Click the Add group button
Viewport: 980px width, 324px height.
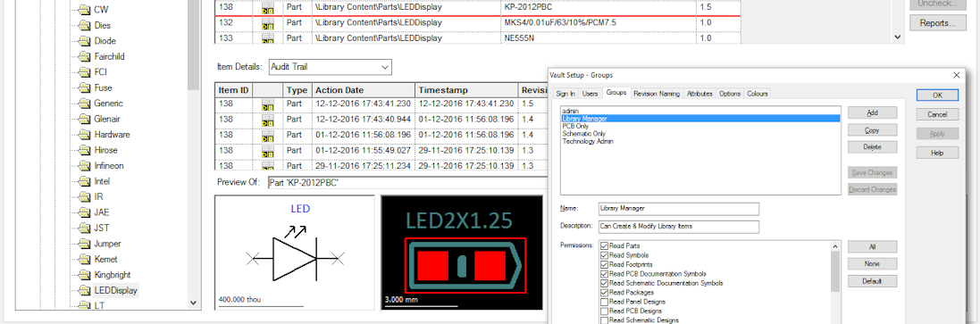(873, 112)
